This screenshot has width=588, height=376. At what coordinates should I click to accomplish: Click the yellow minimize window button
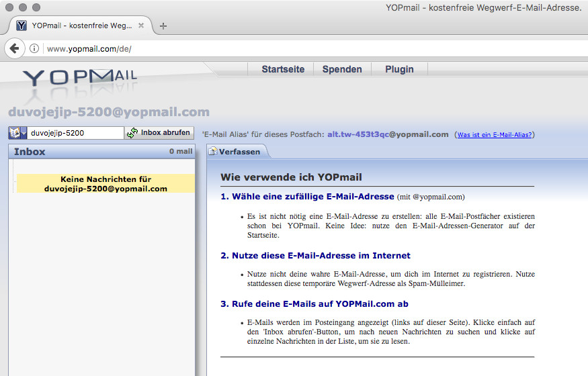click(23, 7)
